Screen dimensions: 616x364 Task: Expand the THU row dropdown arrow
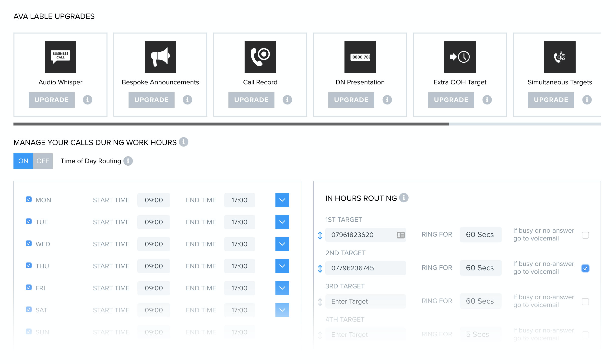pyautogui.click(x=282, y=266)
